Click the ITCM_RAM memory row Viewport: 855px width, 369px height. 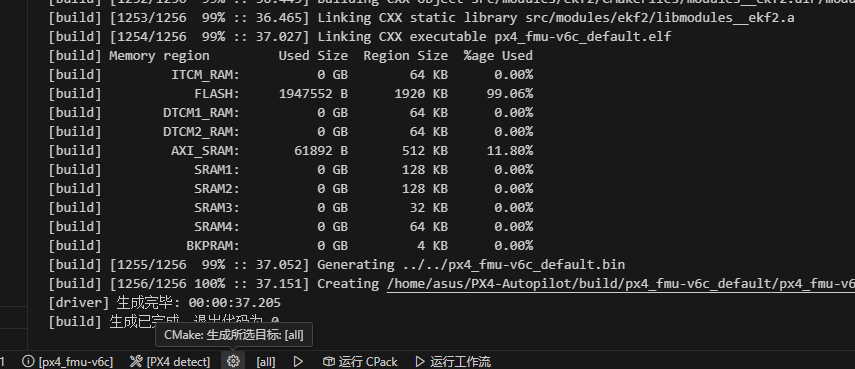pos(291,75)
